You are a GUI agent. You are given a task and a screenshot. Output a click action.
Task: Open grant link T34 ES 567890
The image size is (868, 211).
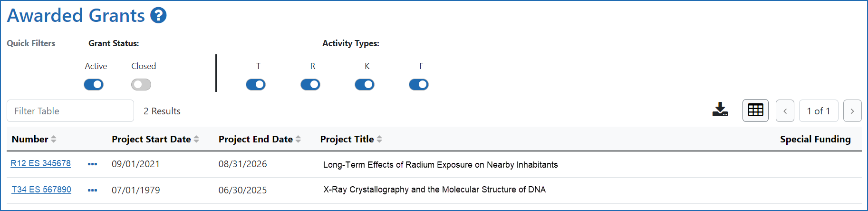coord(41,190)
